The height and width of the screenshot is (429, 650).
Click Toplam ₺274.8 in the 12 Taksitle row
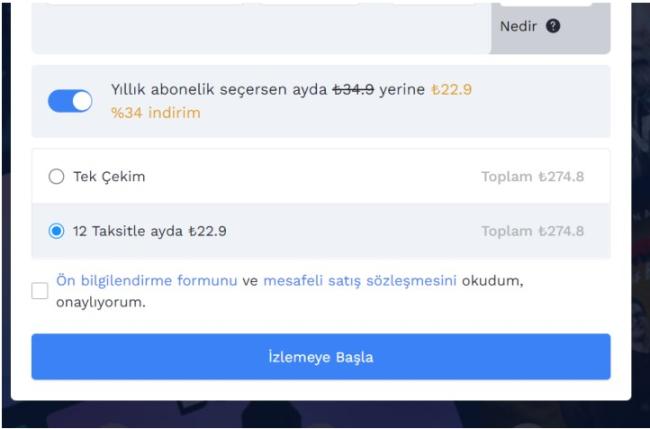tap(532, 231)
